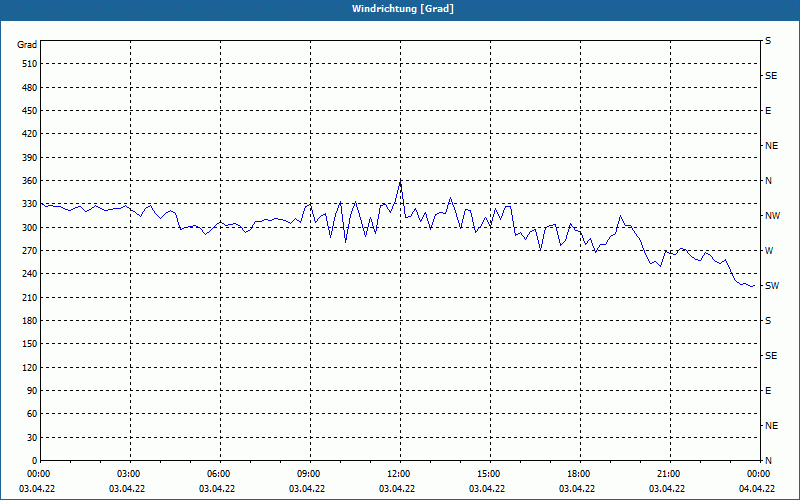Click the 450 degree axis label

point(30,111)
